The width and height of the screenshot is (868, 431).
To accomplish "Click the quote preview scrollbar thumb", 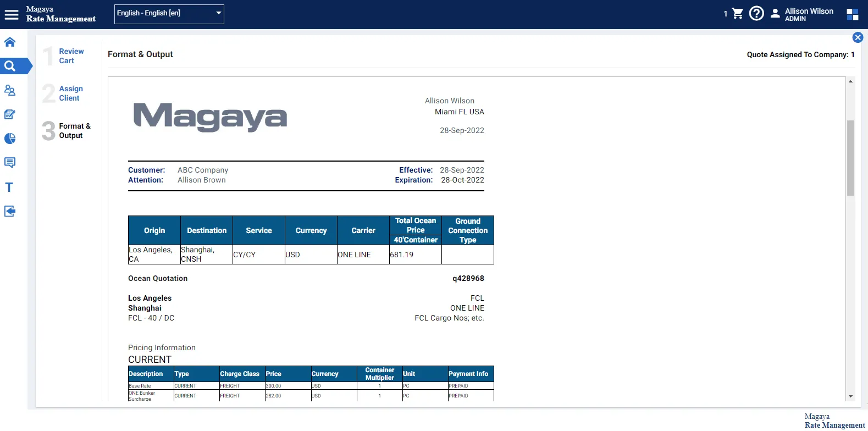I will point(850,158).
